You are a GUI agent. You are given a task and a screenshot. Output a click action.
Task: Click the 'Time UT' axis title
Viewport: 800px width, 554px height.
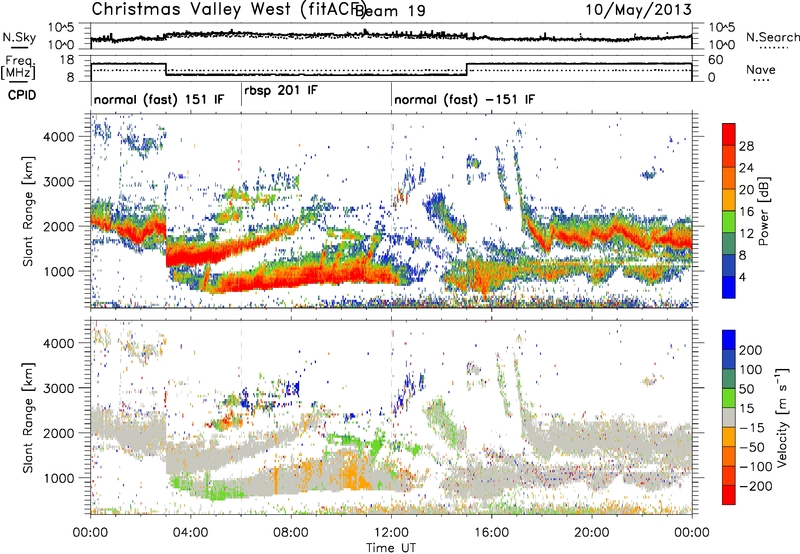click(391, 547)
